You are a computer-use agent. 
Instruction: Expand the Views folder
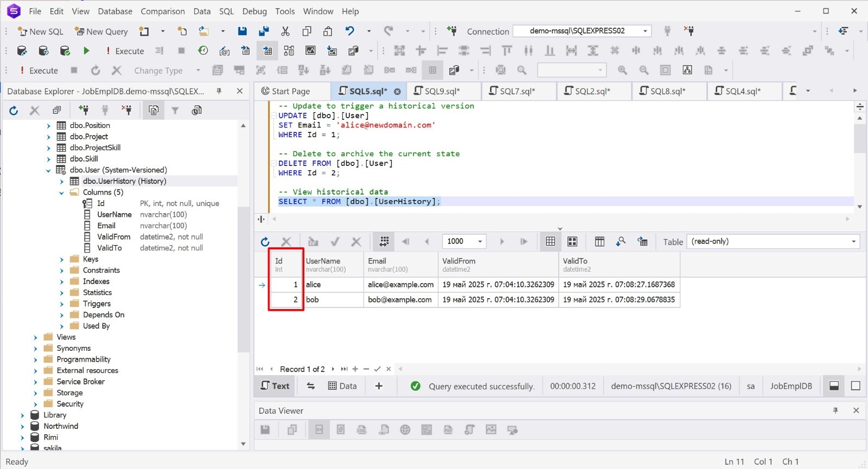(35, 337)
